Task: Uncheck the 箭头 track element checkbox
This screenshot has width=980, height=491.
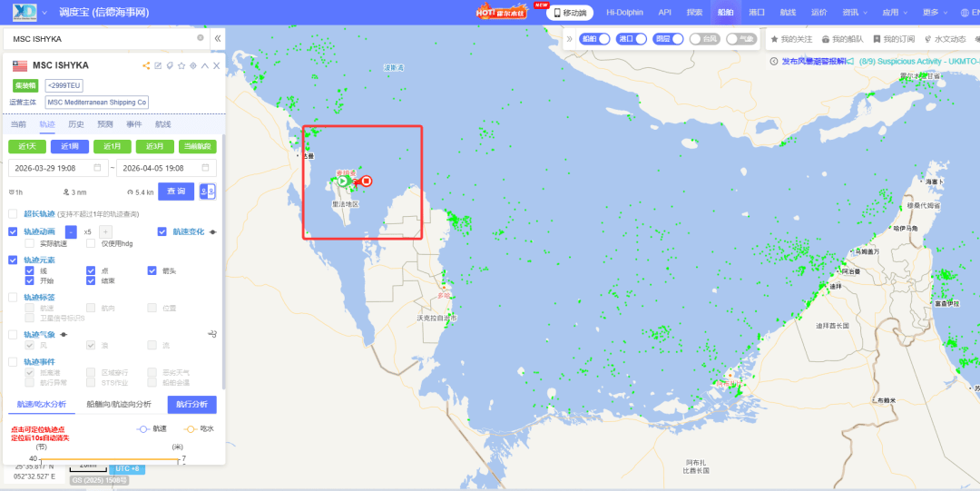Action: click(x=153, y=270)
